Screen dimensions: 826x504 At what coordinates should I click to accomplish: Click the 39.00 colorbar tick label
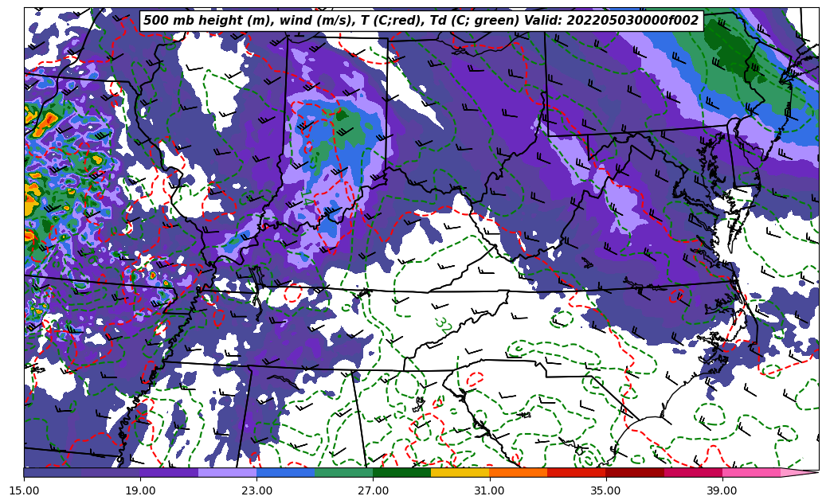(722, 490)
